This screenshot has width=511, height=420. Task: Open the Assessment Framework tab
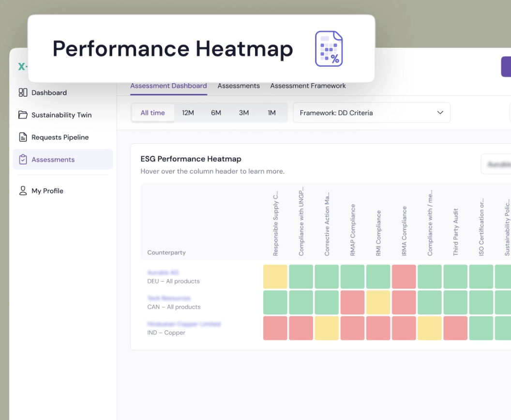308,86
